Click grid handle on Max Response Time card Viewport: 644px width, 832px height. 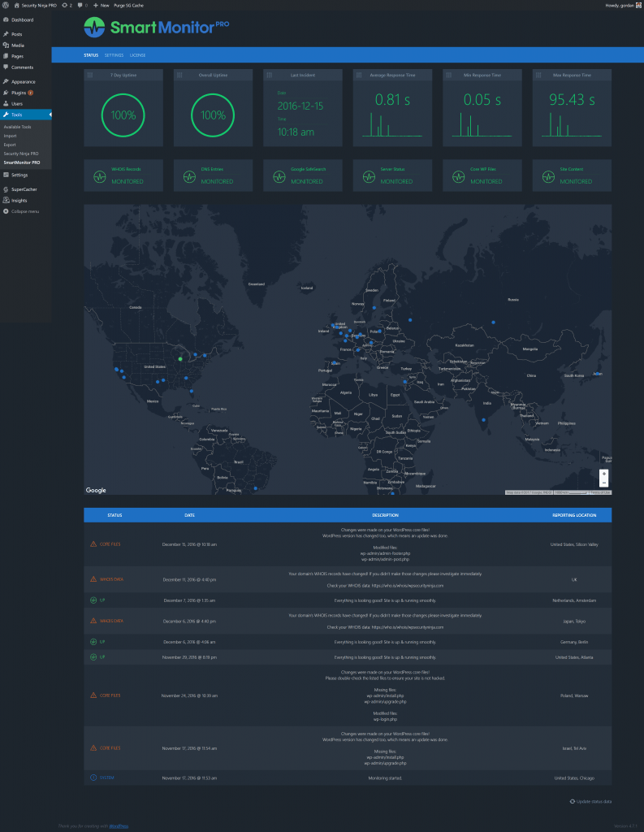coord(538,75)
